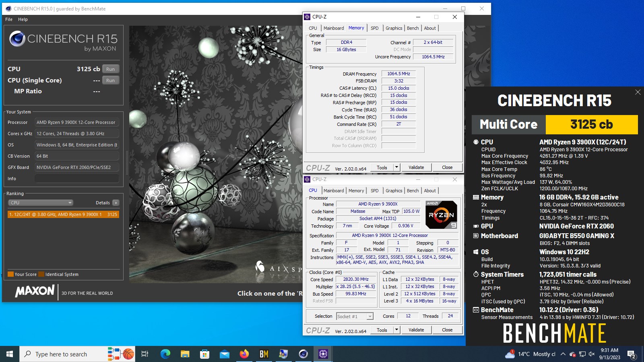Click Validate in the upper CPU-Z window

[x=416, y=167]
